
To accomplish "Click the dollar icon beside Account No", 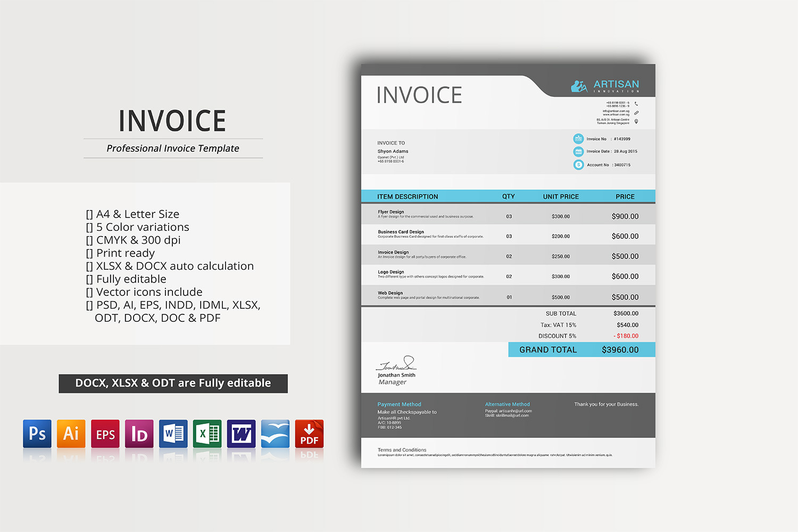I will click(578, 165).
